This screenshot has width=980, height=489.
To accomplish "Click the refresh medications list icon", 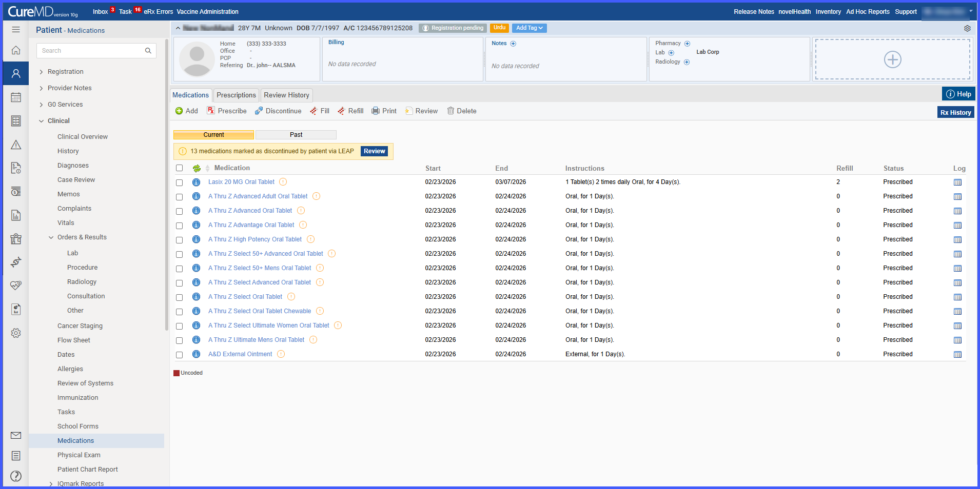I will point(197,168).
